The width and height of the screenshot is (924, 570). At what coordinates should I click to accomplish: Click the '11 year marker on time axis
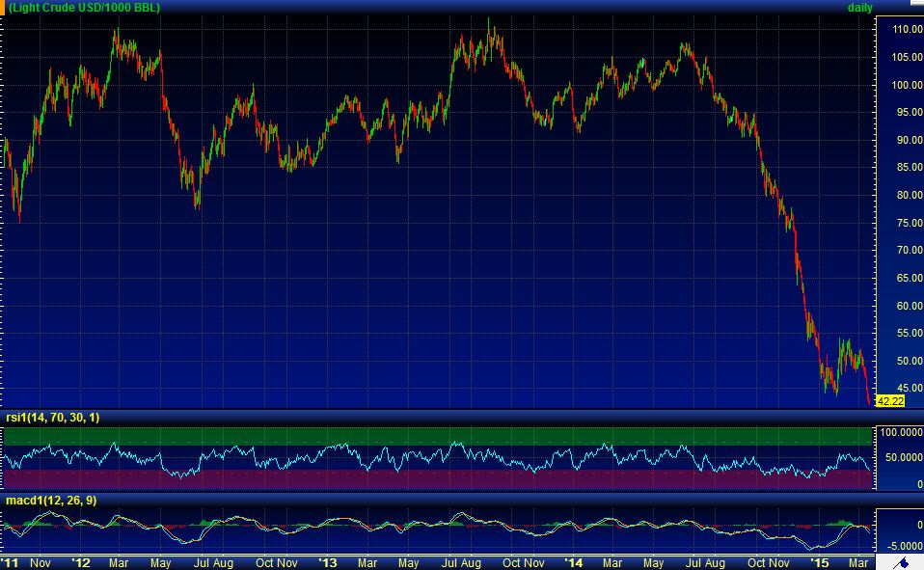tap(10, 561)
